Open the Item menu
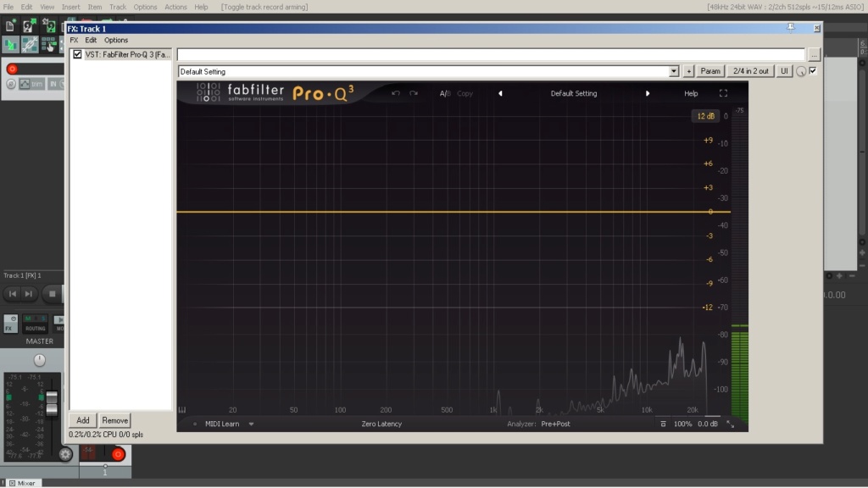The height and width of the screenshot is (488, 868). [95, 7]
